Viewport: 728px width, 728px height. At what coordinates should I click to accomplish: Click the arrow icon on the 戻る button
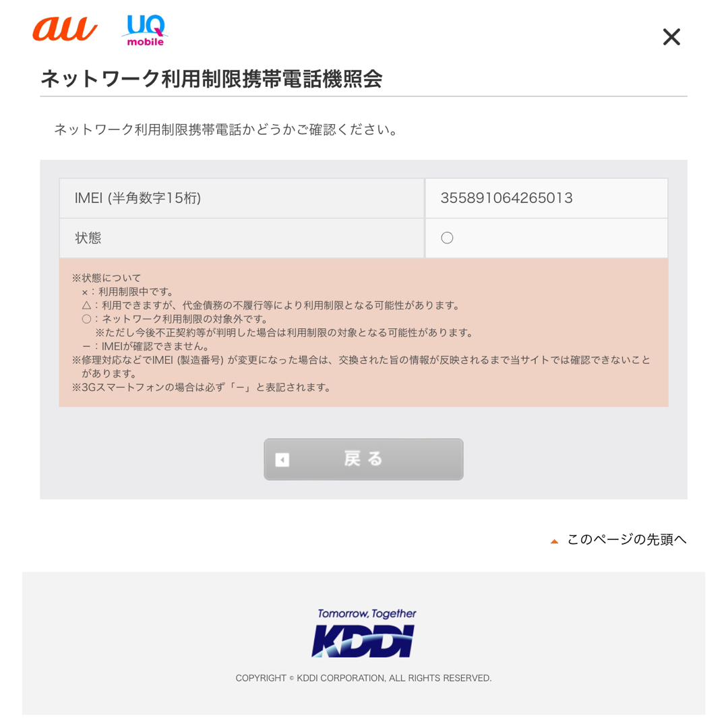tap(282, 460)
